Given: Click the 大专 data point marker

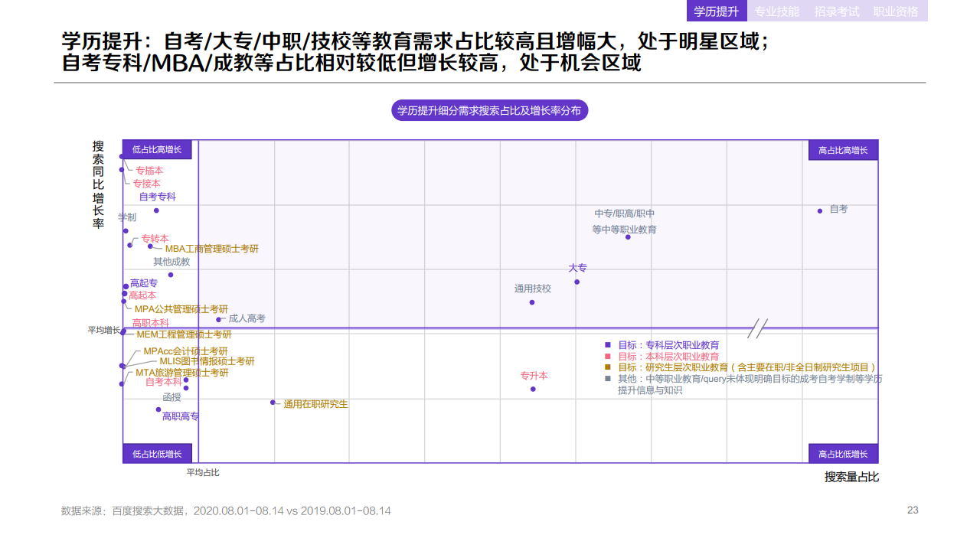Looking at the screenshot, I should click(x=577, y=282).
